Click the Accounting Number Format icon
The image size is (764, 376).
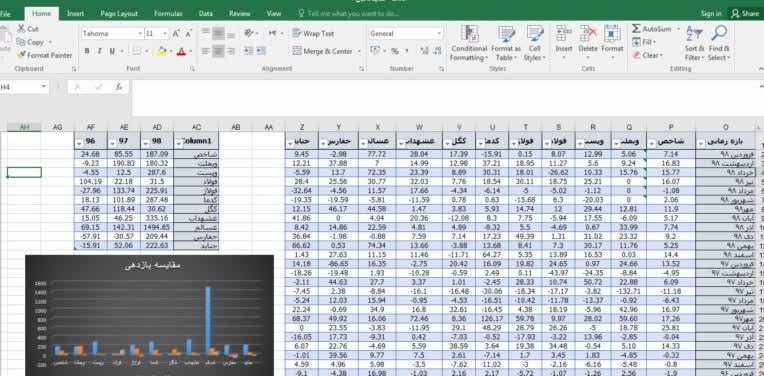[374, 51]
